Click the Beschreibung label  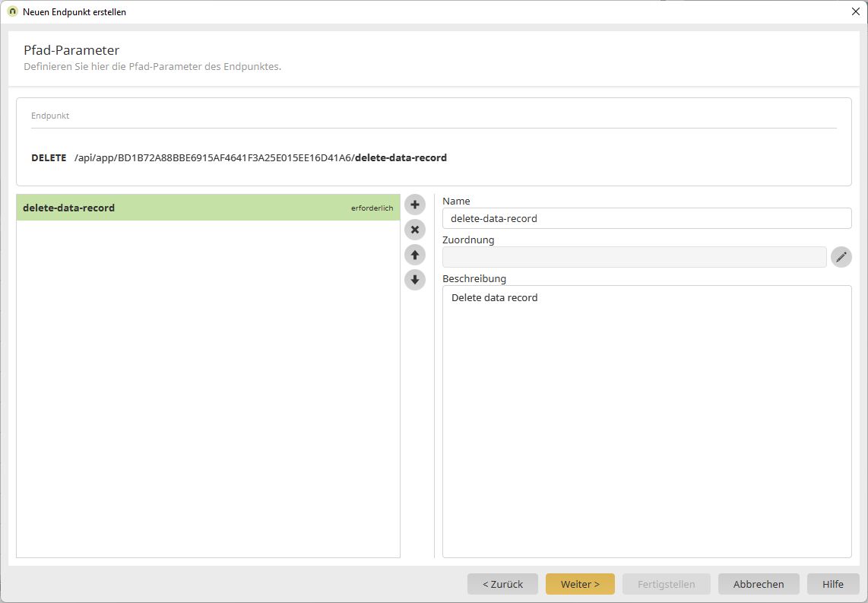[x=474, y=278]
